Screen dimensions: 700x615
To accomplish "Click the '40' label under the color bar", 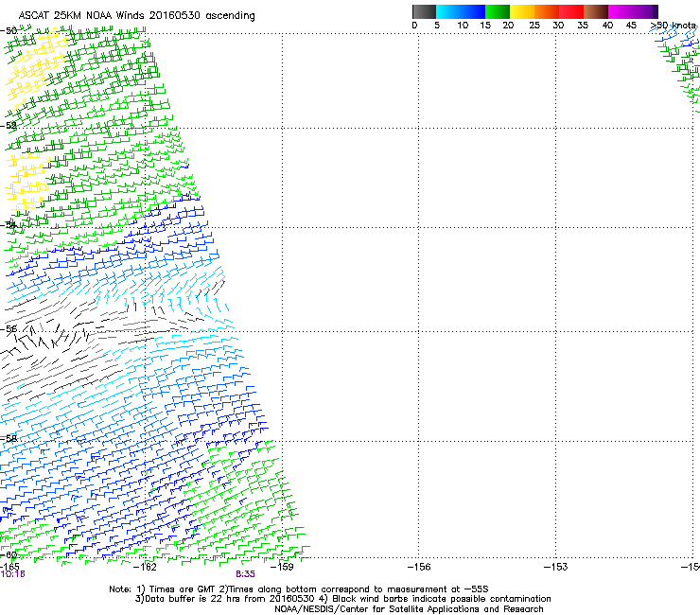I will pos(607,26).
